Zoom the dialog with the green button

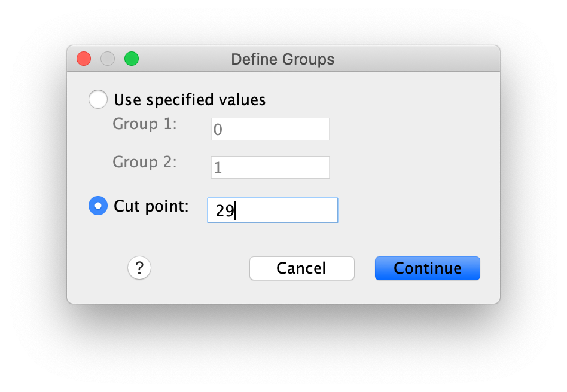pos(132,59)
